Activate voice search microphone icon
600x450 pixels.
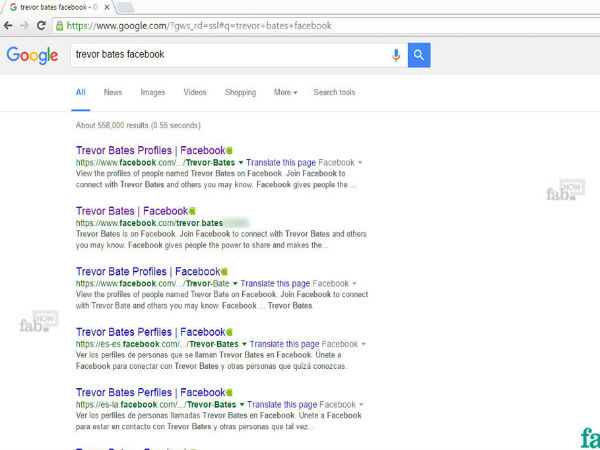coord(397,56)
